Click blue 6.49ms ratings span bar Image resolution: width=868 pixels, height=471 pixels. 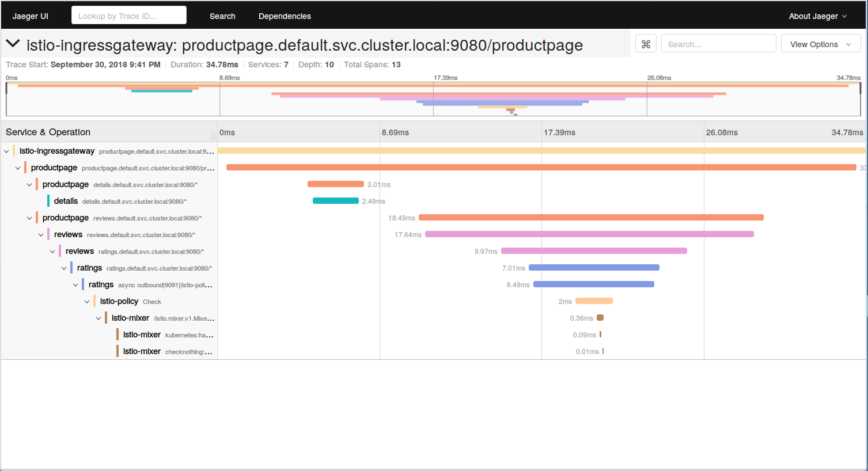click(594, 284)
